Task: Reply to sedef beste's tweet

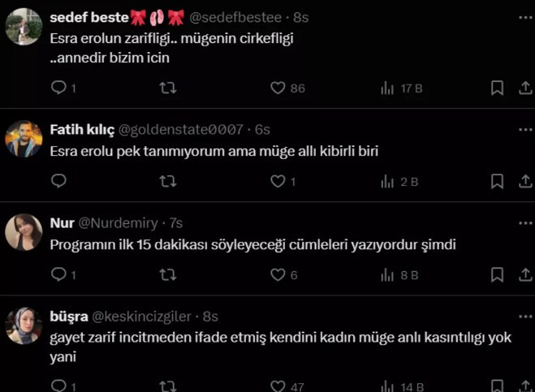Action: [58, 88]
